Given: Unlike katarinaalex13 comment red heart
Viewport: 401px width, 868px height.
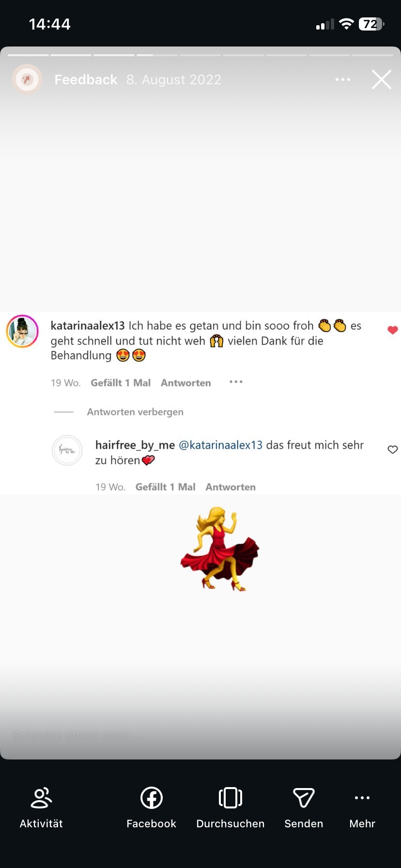Looking at the screenshot, I should pos(393,330).
